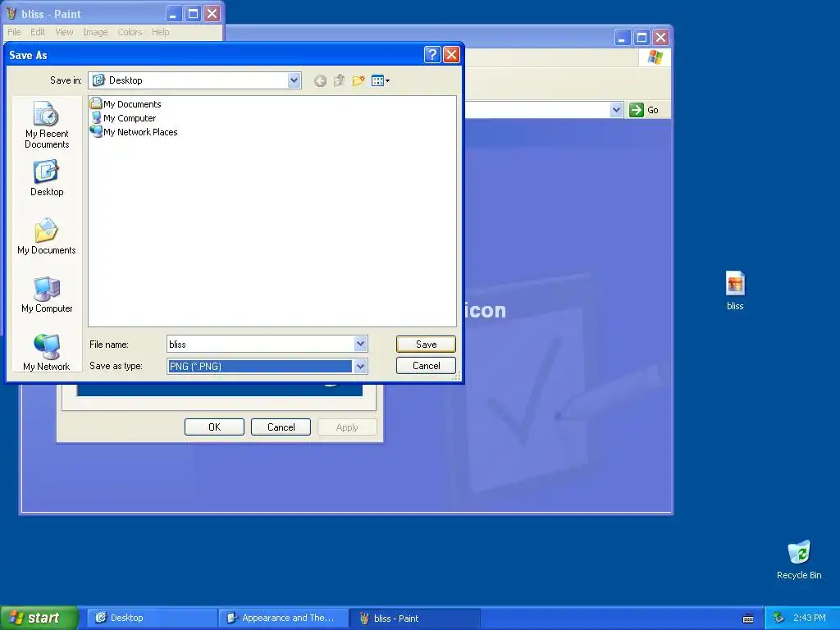The width and height of the screenshot is (840, 630).
Task: Switch to Appearance and Themes taskbar button
Action: [x=283, y=618]
